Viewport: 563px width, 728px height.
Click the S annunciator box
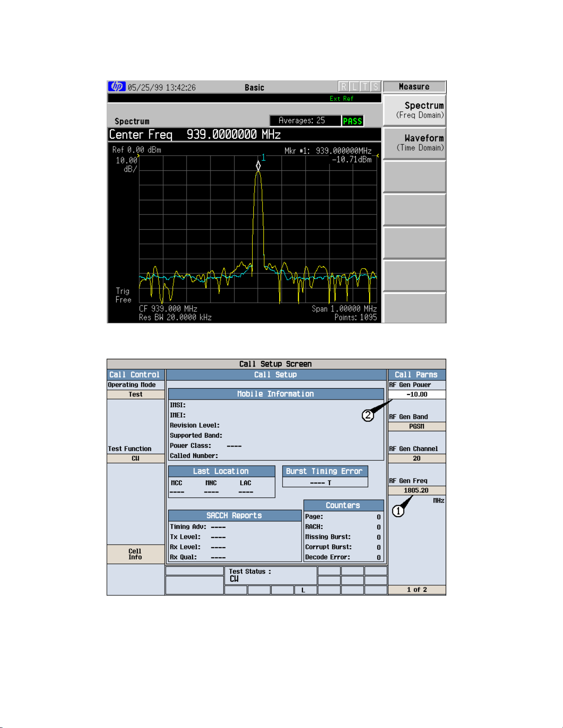click(376, 86)
